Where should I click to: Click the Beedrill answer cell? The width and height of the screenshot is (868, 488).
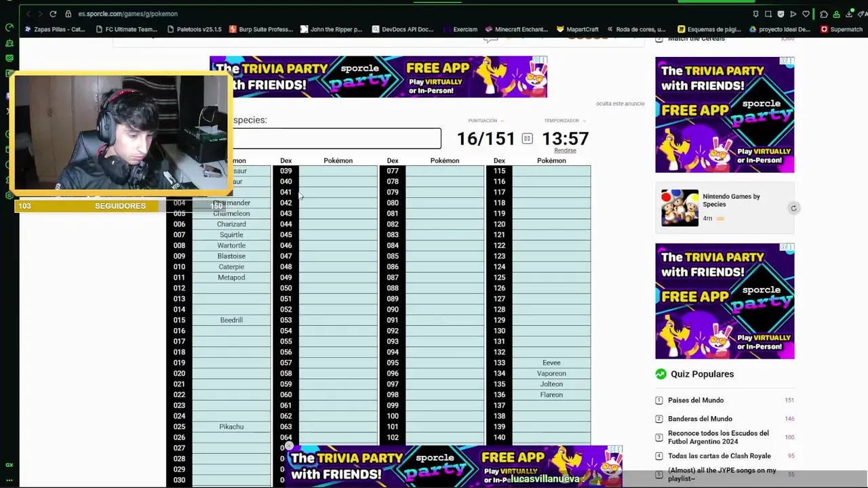pyautogui.click(x=231, y=320)
